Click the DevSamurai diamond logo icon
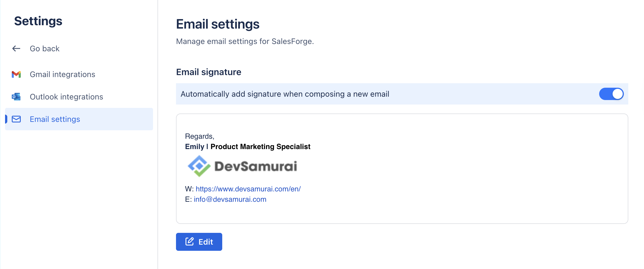This screenshot has width=644, height=269. (199, 166)
